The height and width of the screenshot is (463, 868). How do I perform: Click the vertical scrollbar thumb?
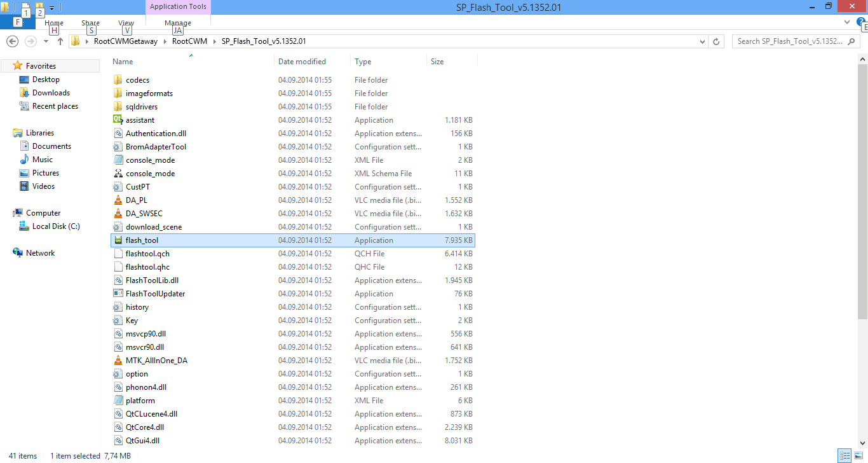point(863,191)
